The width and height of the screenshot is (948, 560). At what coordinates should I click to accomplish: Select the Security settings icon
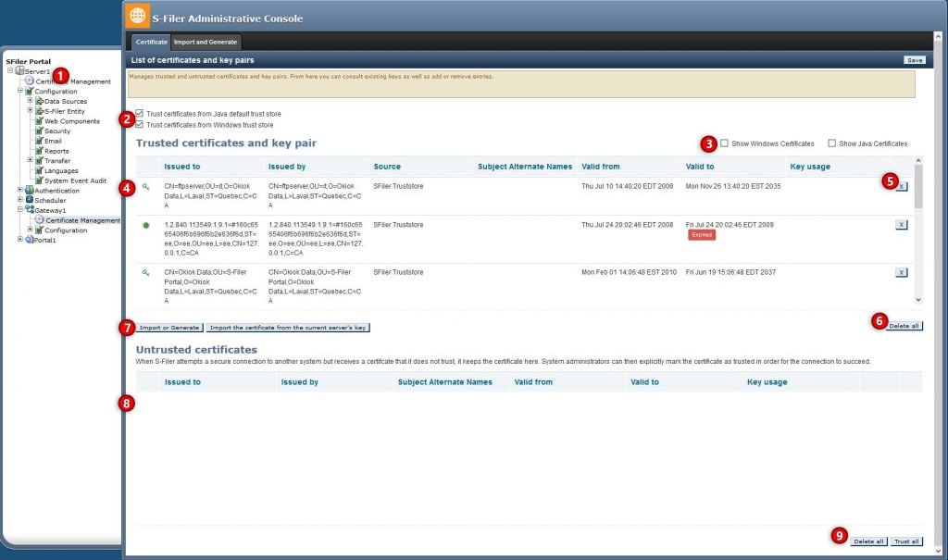[x=39, y=131]
